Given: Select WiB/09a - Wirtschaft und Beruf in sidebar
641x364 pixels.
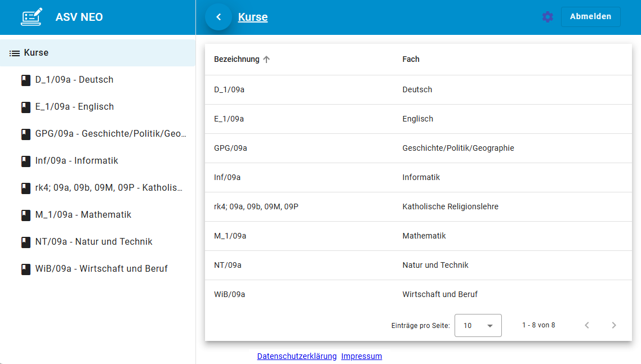Looking at the screenshot, I should pos(101,269).
